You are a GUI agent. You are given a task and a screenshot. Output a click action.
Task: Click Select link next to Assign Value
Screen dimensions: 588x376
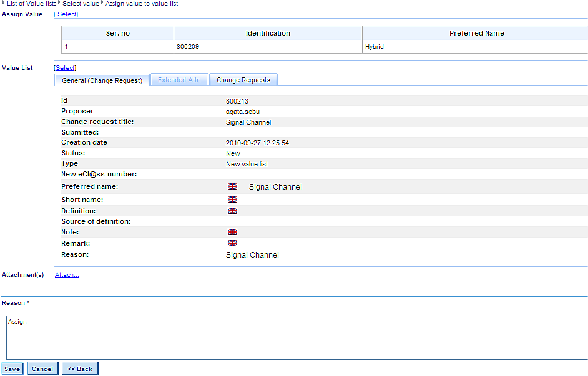pyautogui.click(x=66, y=14)
